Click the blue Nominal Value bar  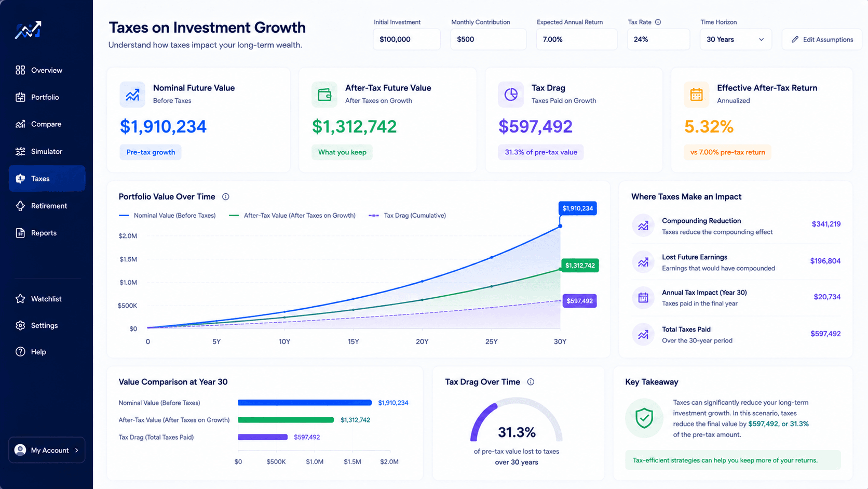305,403
